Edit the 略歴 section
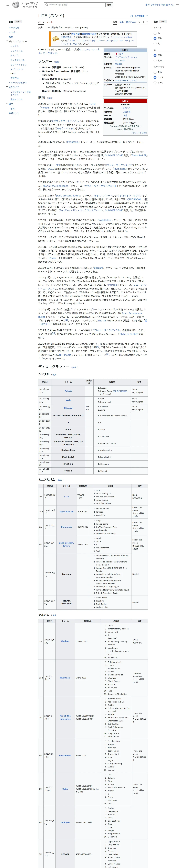 click(50, 98)
